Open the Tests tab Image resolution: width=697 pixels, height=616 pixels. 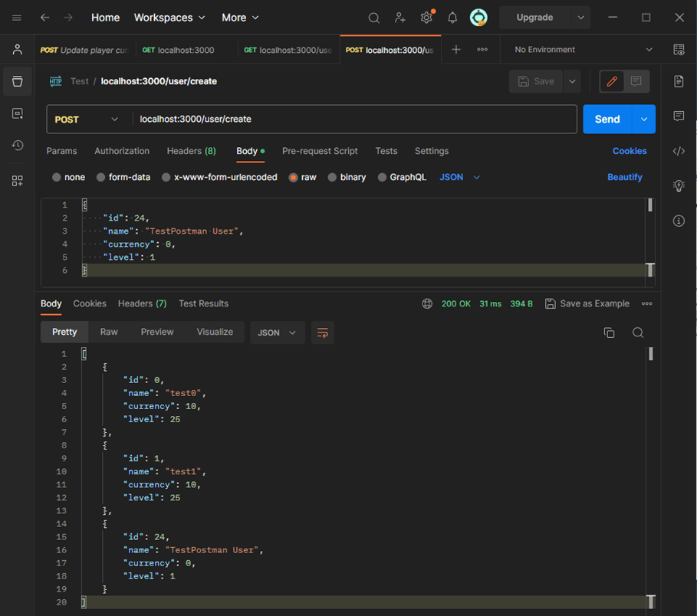[x=386, y=151]
